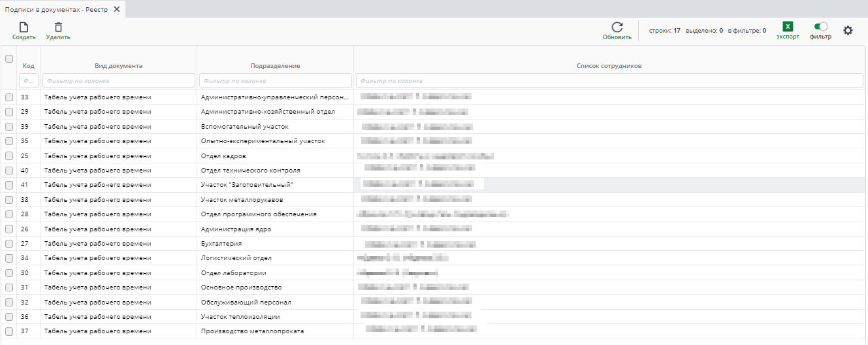Check the row with code 28
The width and height of the screenshot is (868, 345).
click(x=9, y=214)
